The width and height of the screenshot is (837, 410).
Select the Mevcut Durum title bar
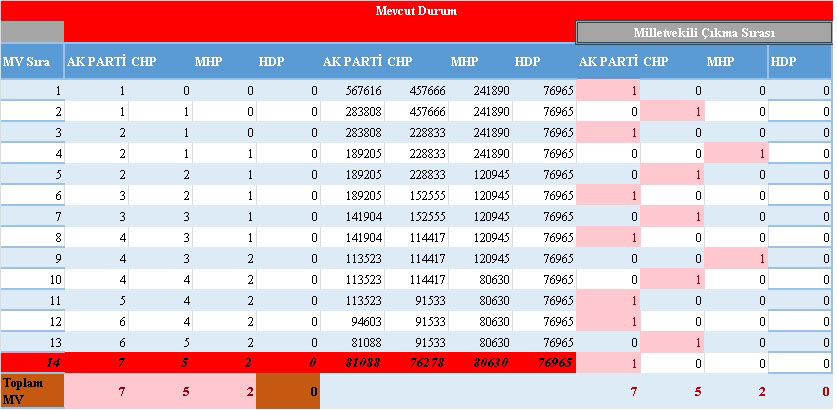(x=416, y=11)
